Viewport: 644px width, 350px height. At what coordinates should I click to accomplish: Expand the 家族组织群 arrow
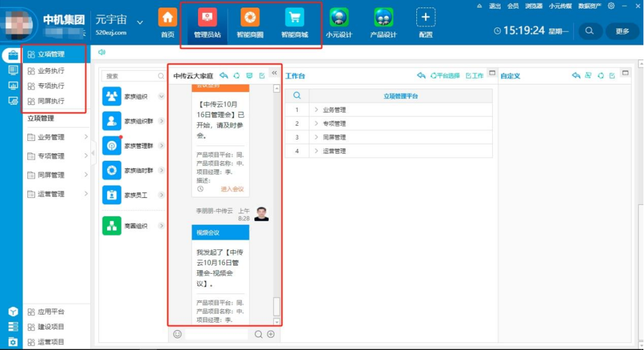[x=161, y=121]
